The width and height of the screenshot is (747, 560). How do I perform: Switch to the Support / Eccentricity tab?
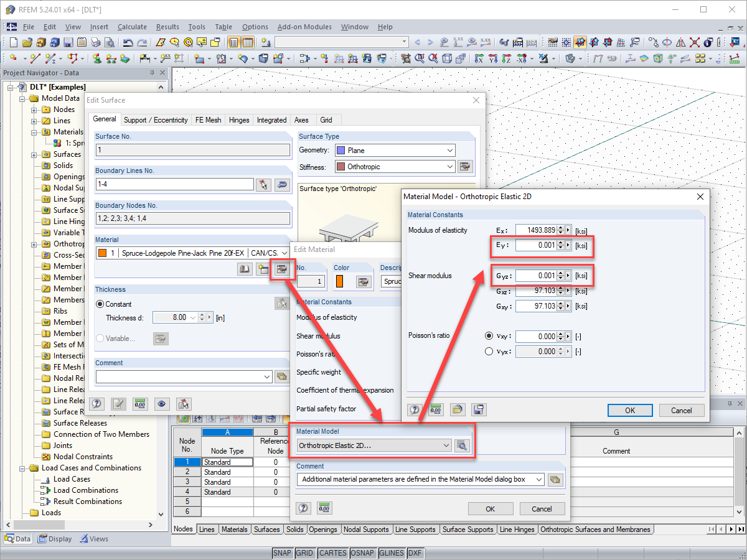coord(156,120)
